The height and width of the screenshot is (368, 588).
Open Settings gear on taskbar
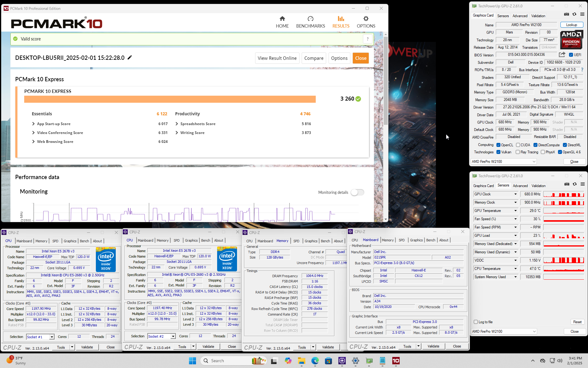click(356, 361)
